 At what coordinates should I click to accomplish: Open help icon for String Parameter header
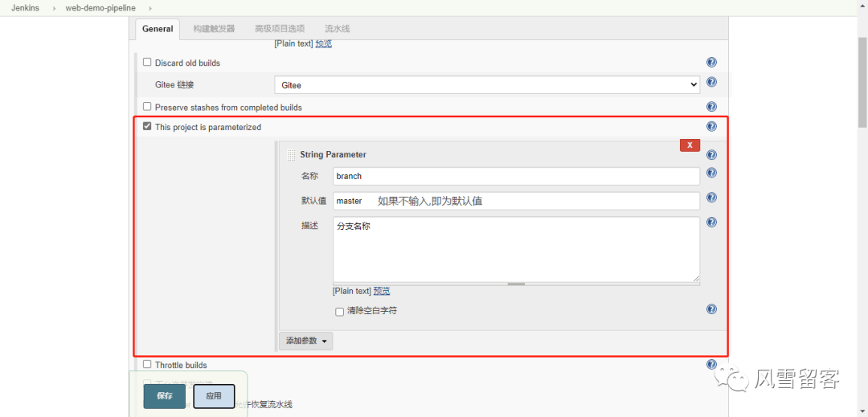(712, 155)
